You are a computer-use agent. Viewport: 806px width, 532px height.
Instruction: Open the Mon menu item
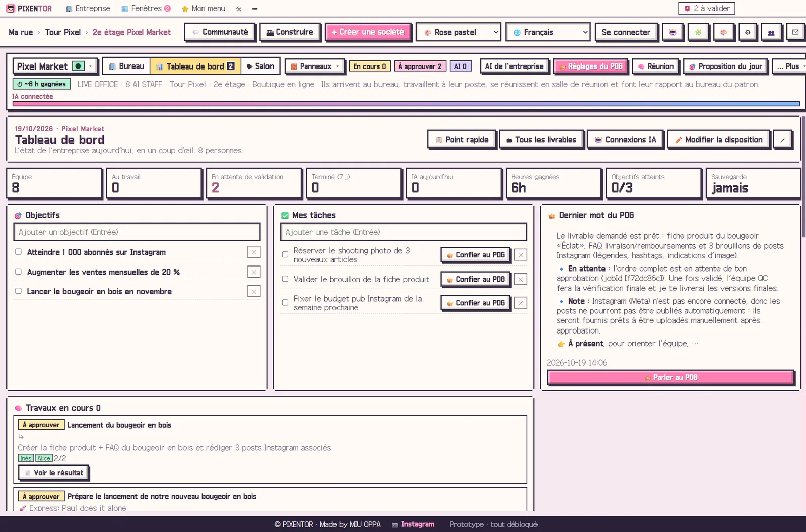204,9
